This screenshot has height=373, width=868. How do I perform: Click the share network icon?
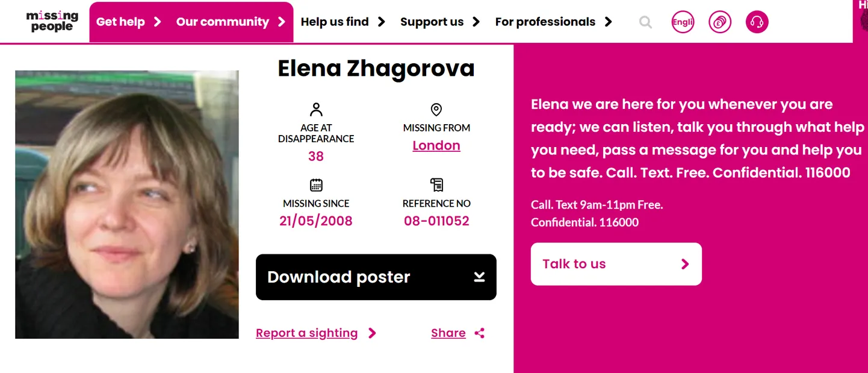pyautogui.click(x=480, y=333)
